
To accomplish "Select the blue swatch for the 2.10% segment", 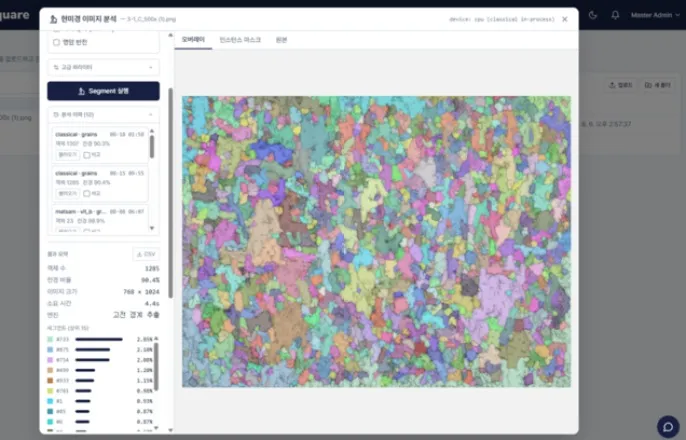I will pos(50,349).
